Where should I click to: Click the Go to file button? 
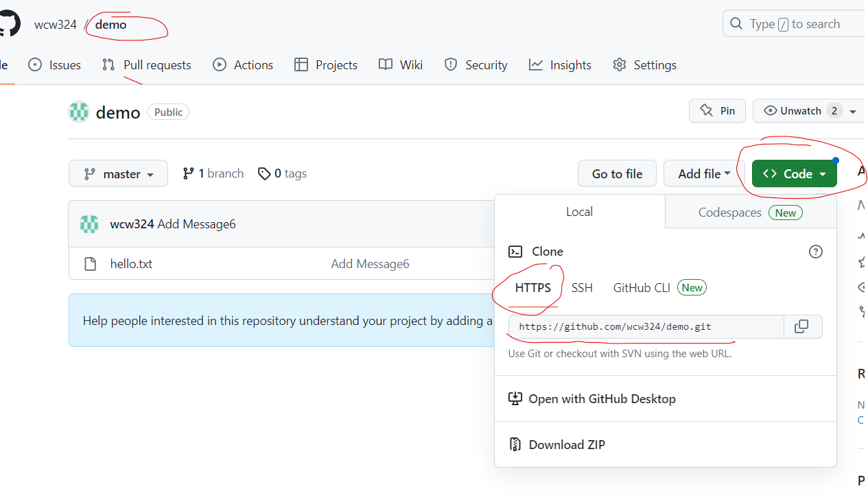617,173
